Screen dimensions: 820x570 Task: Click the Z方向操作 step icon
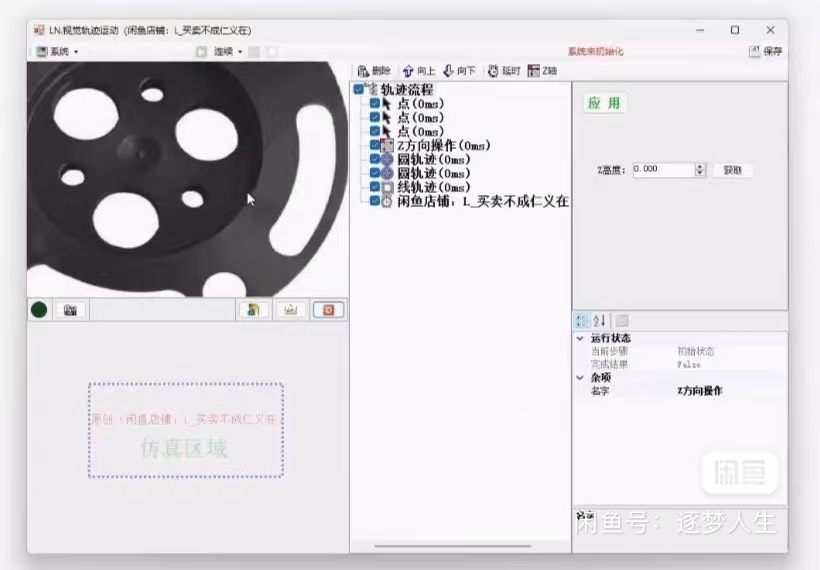(x=387, y=145)
